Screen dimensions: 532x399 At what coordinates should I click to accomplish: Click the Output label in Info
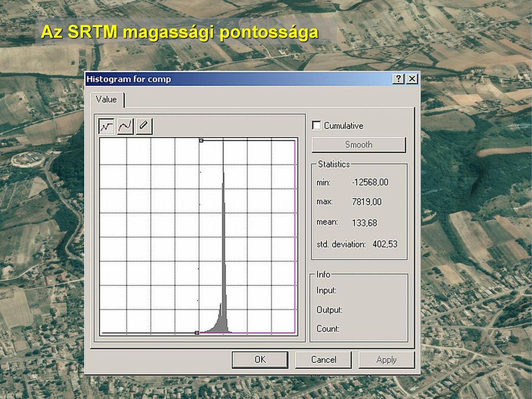[329, 310]
